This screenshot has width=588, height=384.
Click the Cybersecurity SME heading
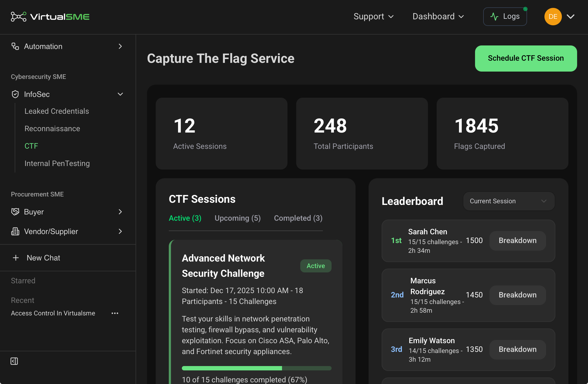38,77
